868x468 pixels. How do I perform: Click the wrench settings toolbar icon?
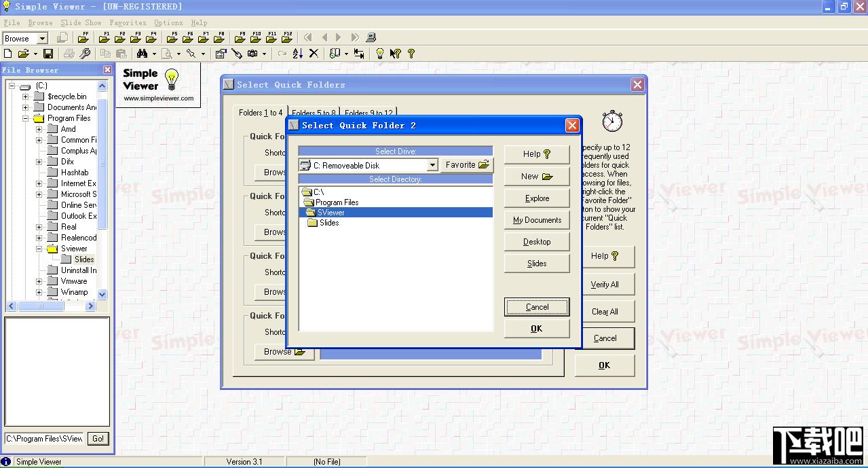click(x=85, y=54)
